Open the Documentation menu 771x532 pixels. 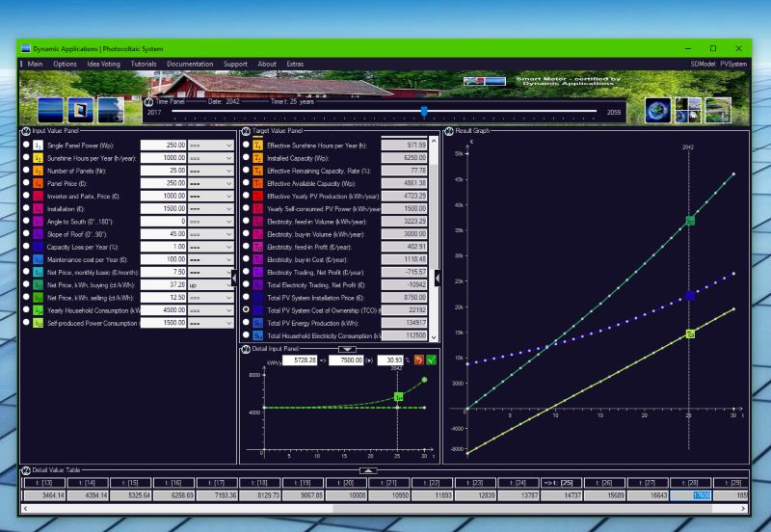pyautogui.click(x=190, y=64)
